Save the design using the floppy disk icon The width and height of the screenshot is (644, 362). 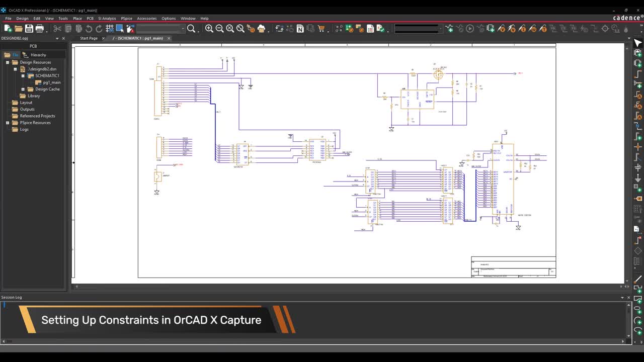[x=29, y=29]
